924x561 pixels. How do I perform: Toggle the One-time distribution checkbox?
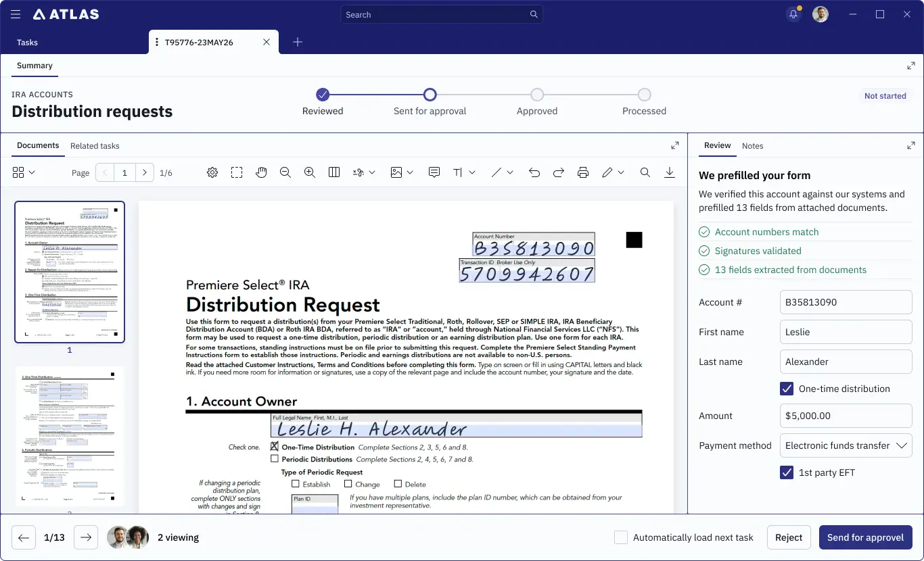pos(787,389)
